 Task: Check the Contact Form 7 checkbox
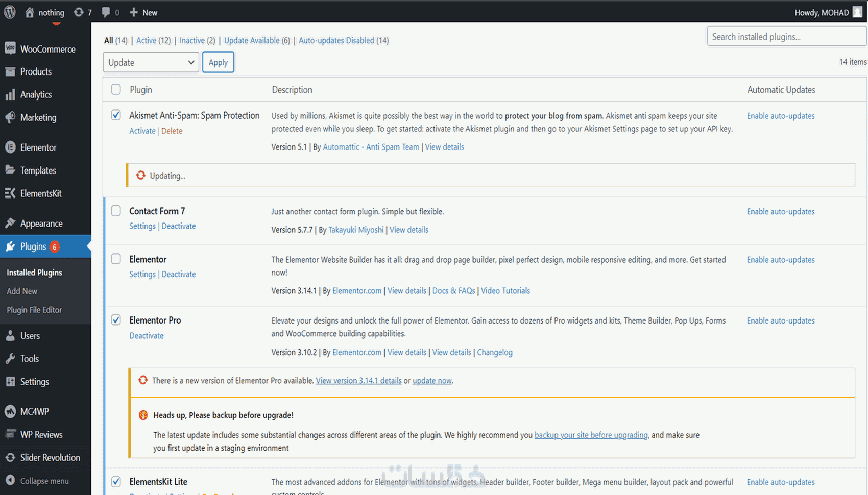116,211
